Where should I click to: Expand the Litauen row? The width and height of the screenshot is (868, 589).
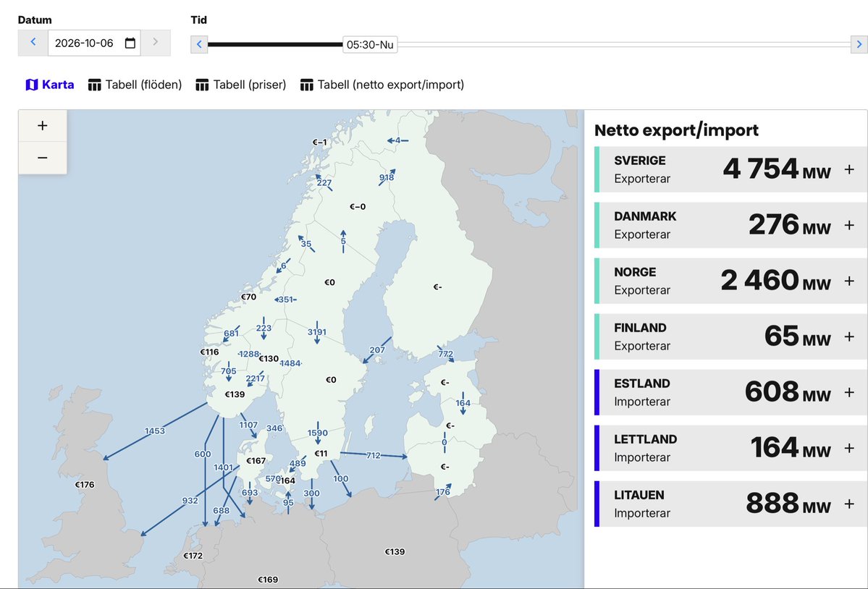tap(849, 504)
